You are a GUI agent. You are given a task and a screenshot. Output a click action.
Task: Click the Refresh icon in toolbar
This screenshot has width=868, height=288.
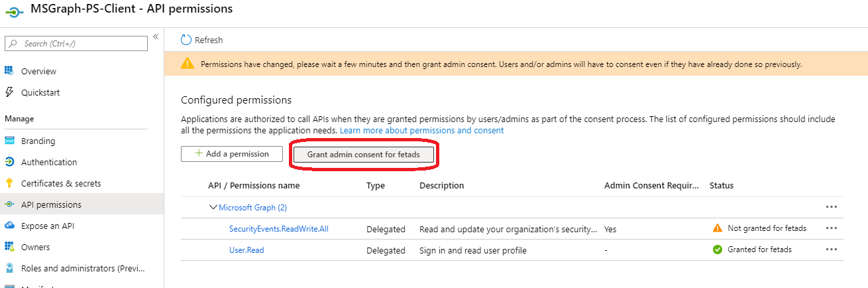[186, 40]
